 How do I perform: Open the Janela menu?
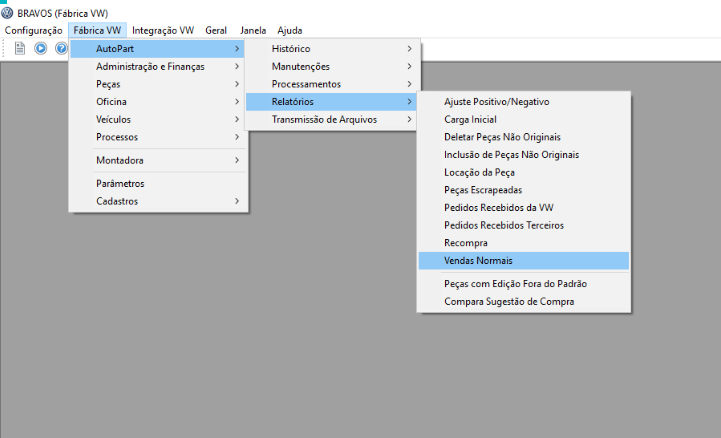(253, 30)
